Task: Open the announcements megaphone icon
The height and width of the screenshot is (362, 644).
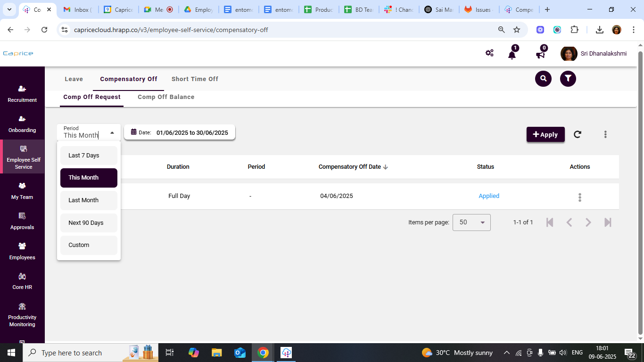Action: (x=540, y=54)
